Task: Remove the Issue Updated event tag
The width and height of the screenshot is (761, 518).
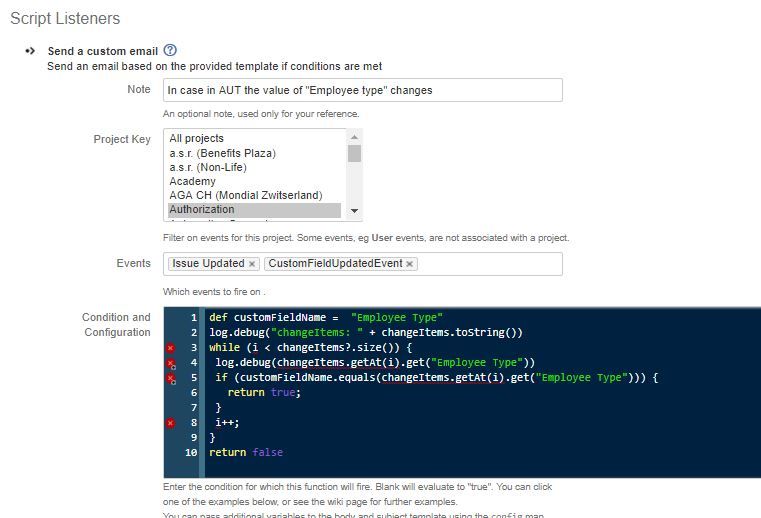Action: [x=252, y=264]
